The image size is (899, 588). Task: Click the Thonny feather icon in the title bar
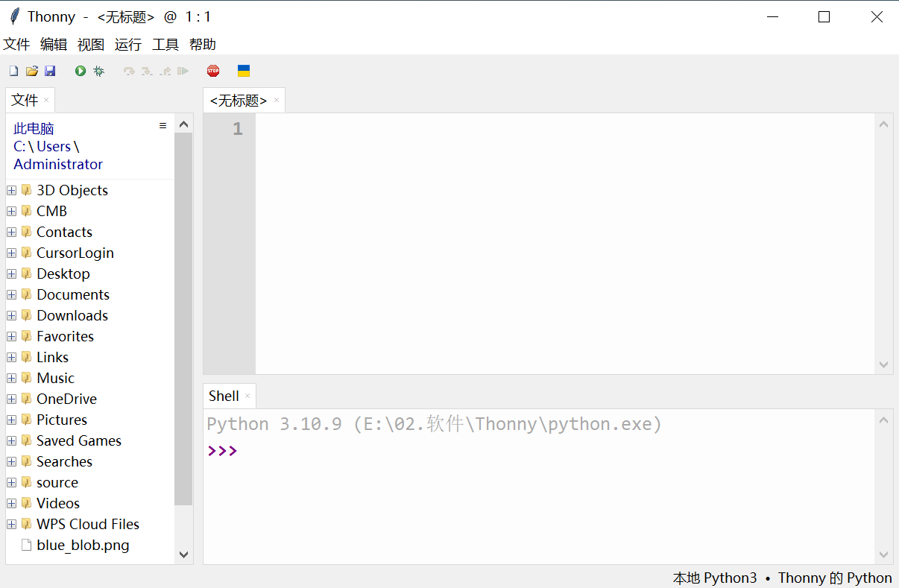point(14,16)
